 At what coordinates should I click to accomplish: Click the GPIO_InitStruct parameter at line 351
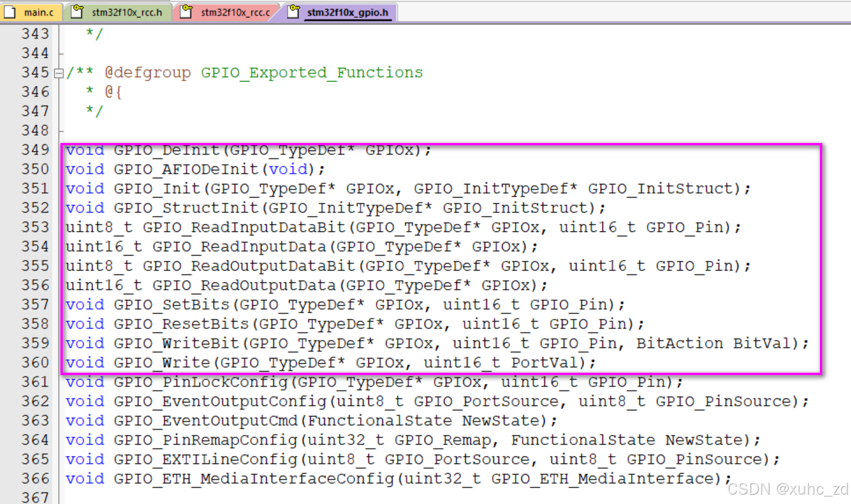661,188
